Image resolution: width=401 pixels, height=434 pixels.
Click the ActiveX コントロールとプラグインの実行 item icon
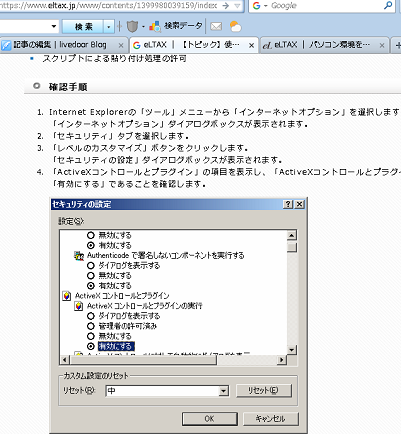[79, 306]
